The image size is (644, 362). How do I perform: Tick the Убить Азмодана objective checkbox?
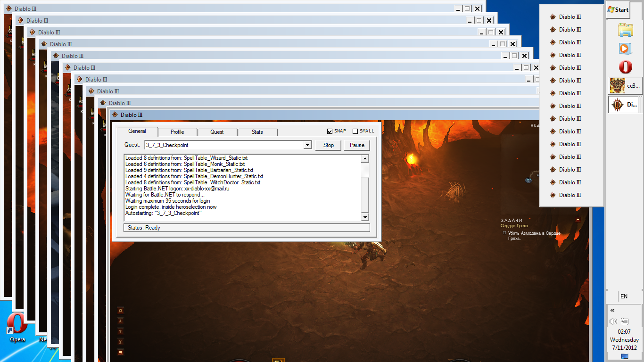(504, 233)
